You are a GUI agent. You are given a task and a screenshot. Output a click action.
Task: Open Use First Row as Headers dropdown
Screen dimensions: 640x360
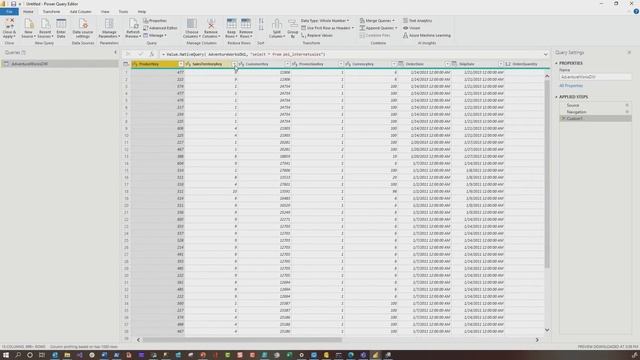(328, 28)
